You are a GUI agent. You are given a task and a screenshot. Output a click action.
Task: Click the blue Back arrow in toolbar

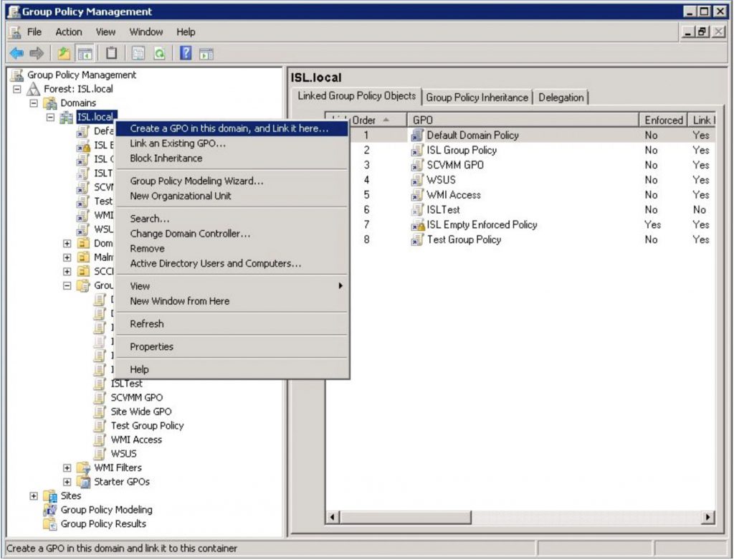point(16,54)
